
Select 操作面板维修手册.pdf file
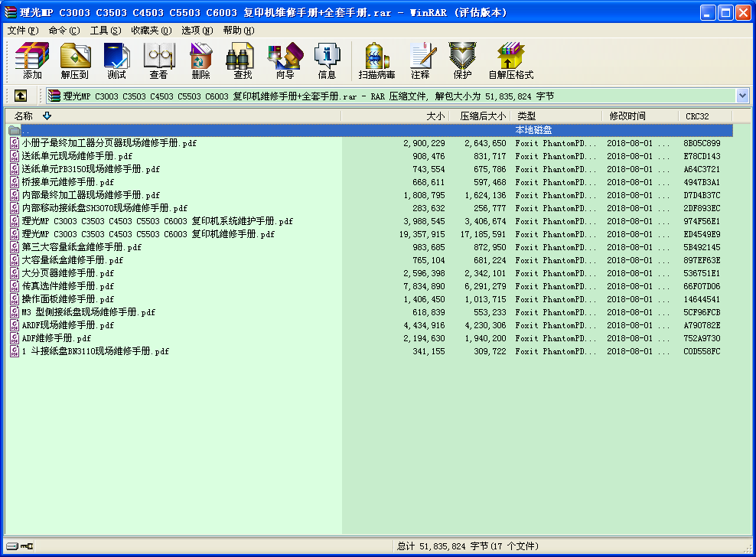(67, 299)
